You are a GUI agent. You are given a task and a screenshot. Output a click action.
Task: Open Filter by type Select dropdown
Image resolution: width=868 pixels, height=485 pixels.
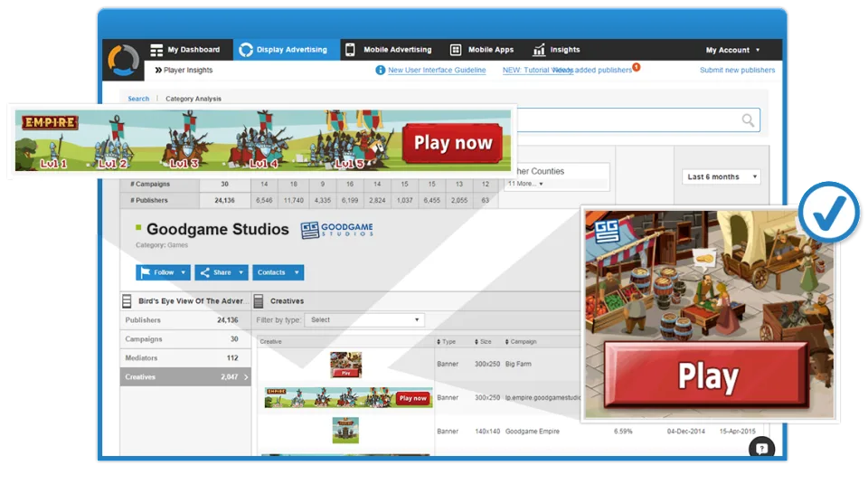coord(364,319)
